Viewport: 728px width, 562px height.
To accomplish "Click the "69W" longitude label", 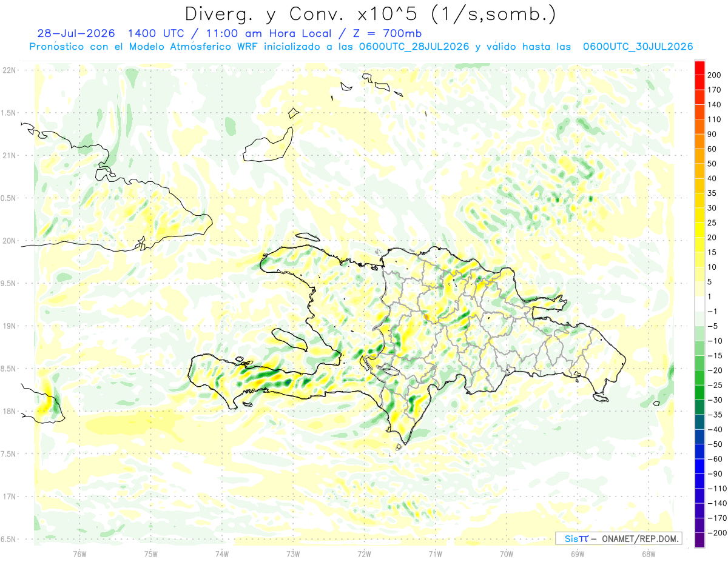I will pos(578,554).
